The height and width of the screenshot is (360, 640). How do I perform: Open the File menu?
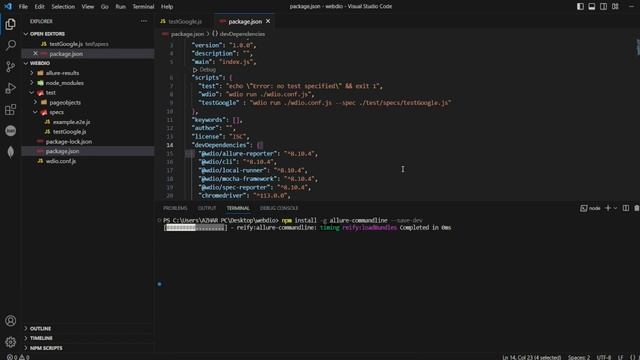tap(23, 7)
